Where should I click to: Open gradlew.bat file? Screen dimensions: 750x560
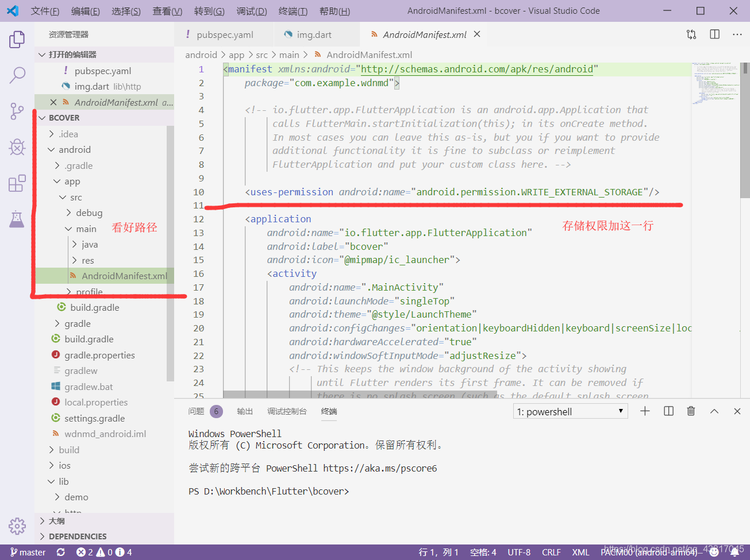point(89,387)
